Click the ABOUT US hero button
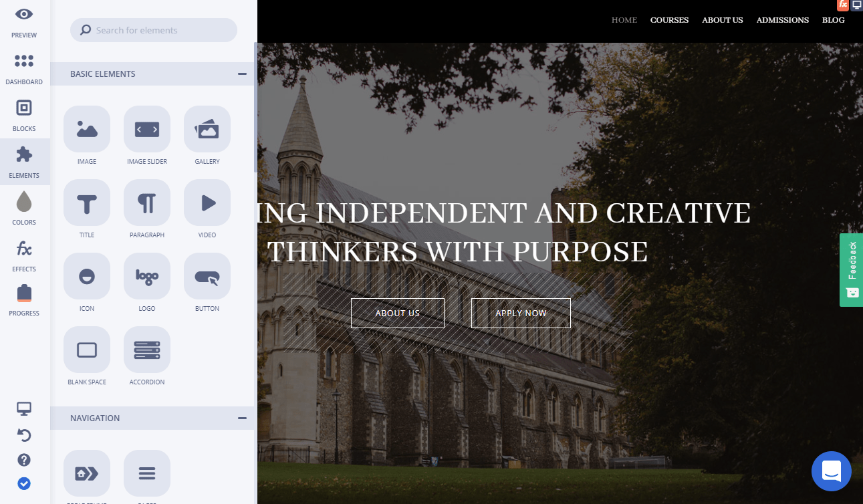Screen dimensions: 863x504 point(398,313)
